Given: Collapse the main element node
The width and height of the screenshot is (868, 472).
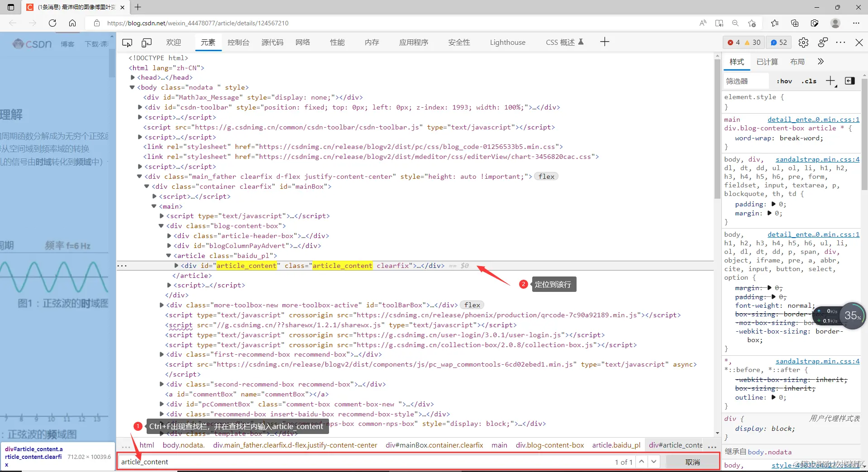Looking at the screenshot, I should (x=154, y=206).
